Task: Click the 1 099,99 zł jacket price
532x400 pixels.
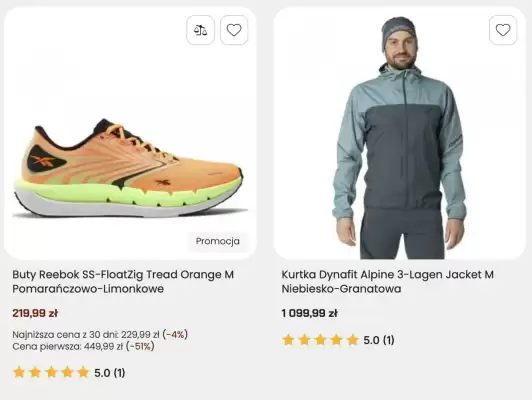Action: [x=309, y=313]
